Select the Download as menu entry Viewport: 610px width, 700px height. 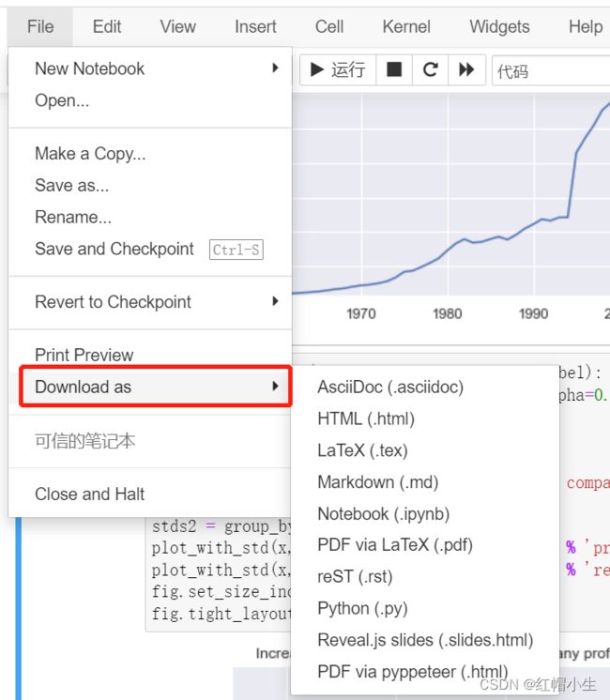(x=156, y=387)
